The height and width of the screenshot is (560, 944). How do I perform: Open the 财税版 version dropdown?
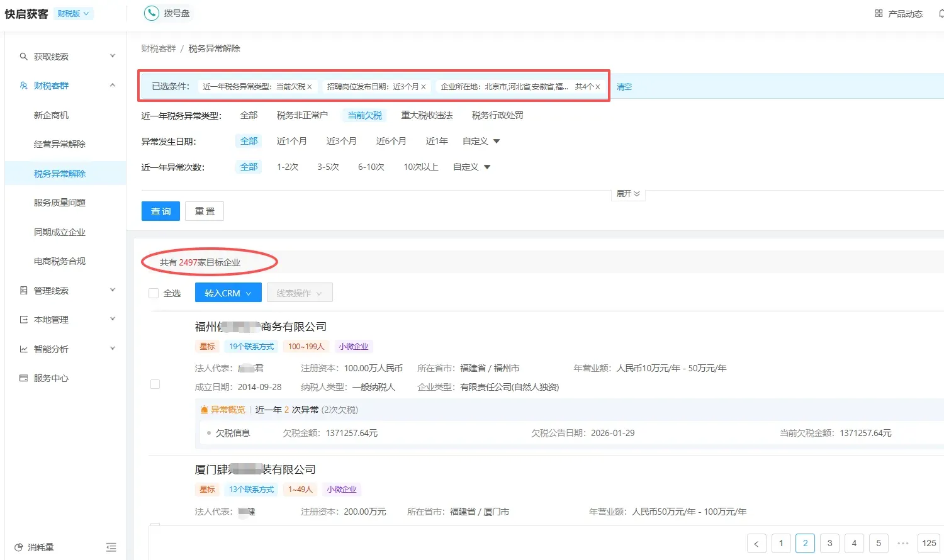(74, 13)
